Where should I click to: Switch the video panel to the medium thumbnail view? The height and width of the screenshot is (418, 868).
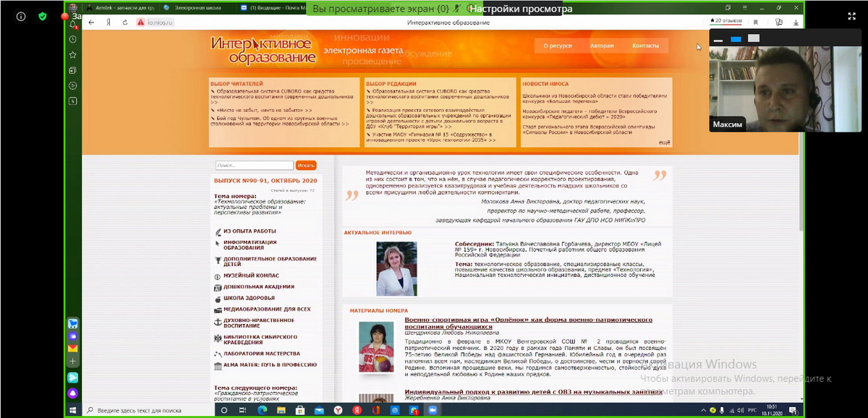(736, 39)
